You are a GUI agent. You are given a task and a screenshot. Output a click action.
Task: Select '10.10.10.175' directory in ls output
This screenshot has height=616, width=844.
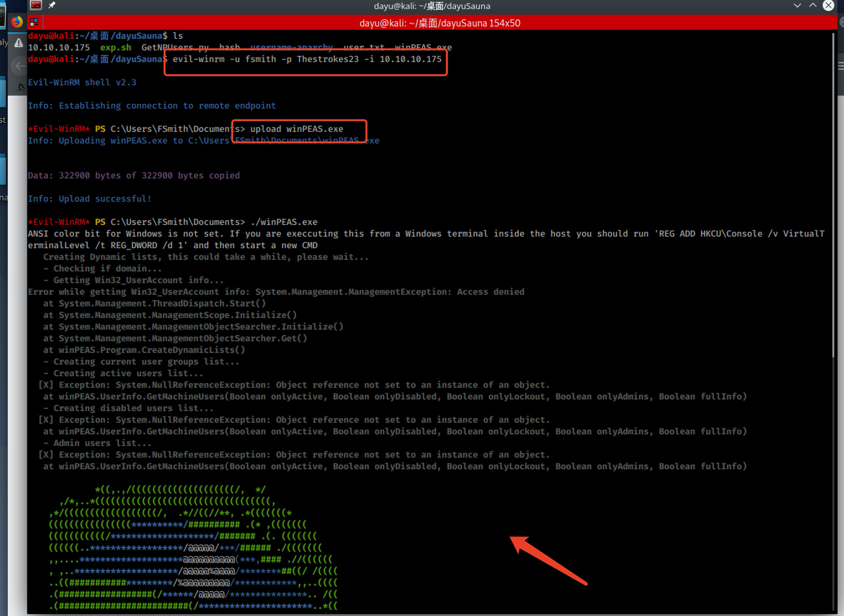pyautogui.click(x=59, y=48)
